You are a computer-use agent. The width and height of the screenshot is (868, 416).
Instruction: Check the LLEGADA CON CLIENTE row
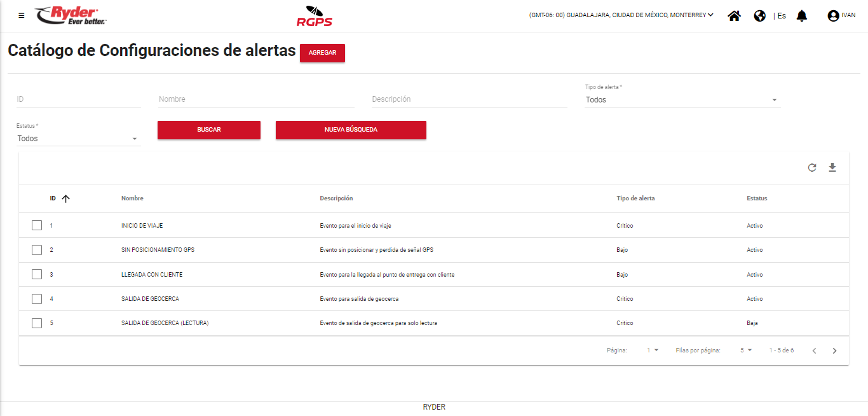[x=37, y=275]
